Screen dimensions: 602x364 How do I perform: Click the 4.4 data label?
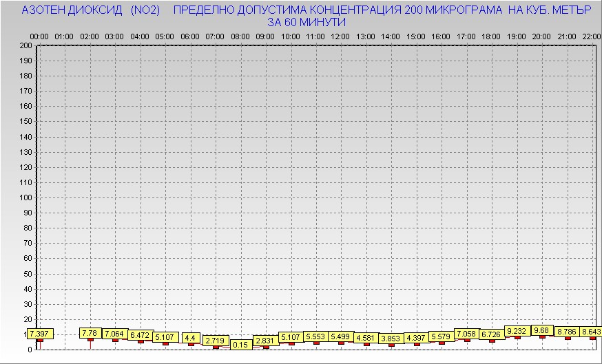coord(191,338)
